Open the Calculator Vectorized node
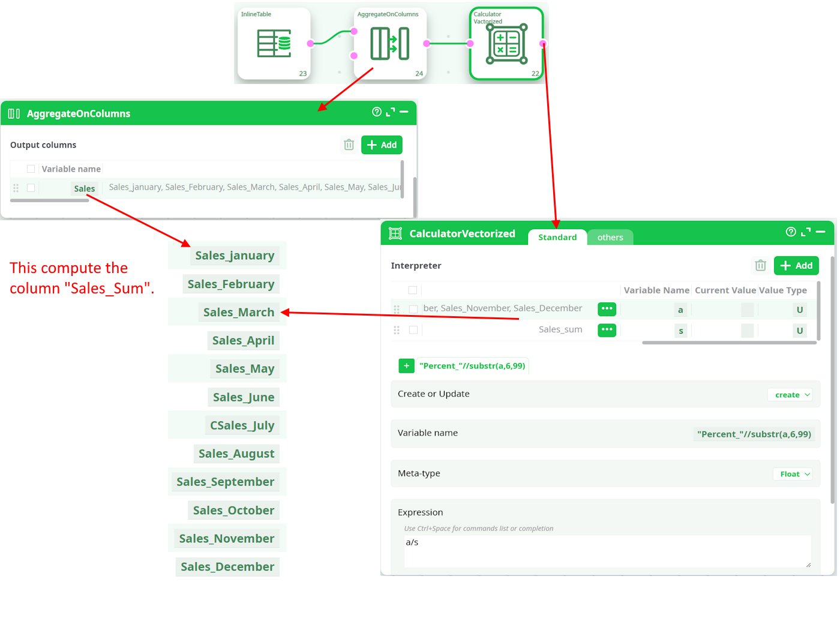 [x=506, y=44]
